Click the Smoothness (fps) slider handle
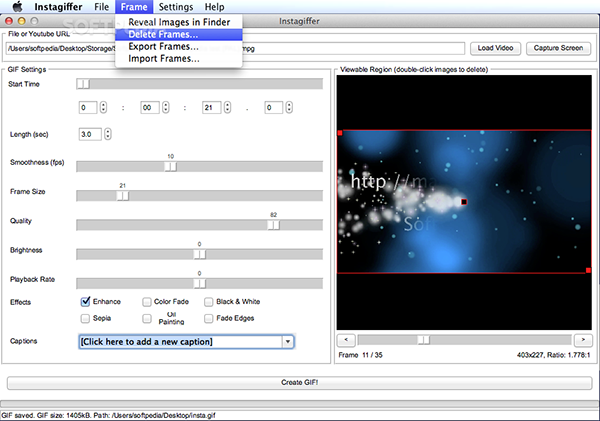Image resolution: width=600 pixels, height=421 pixels. click(x=170, y=166)
